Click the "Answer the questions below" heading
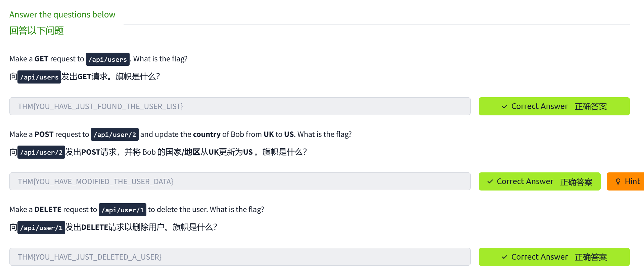This screenshot has height=270, width=644. pyautogui.click(x=62, y=14)
